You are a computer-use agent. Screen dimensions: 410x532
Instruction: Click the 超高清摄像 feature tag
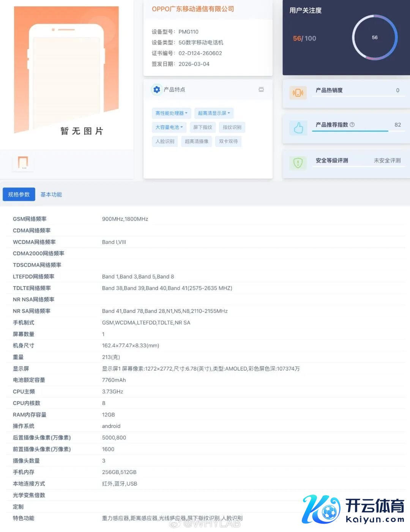point(197,141)
